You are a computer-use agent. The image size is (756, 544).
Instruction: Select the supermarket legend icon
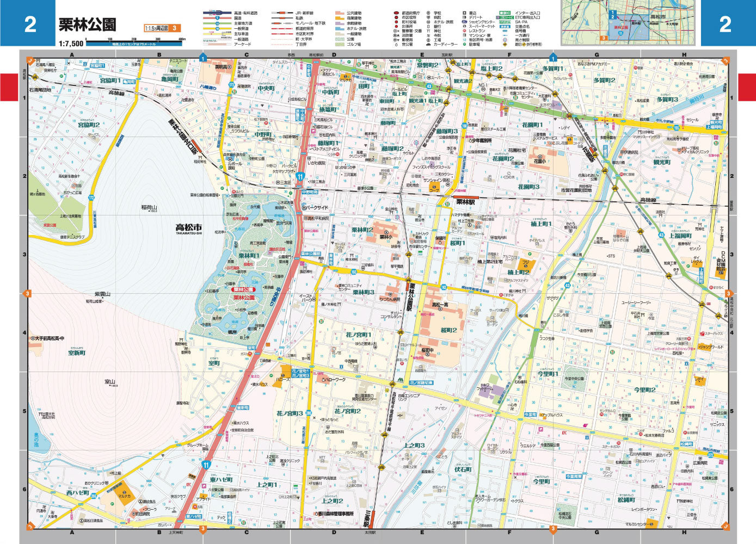pyautogui.click(x=464, y=26)
